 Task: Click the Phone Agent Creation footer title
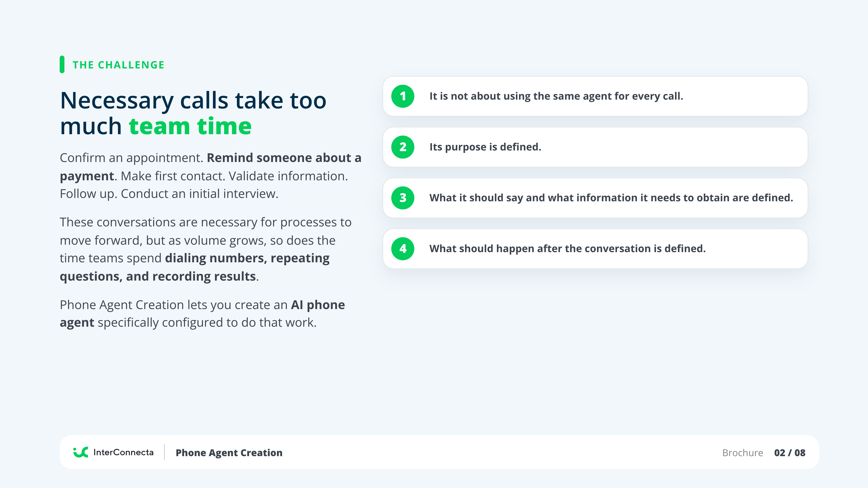[x=229, y=453]
